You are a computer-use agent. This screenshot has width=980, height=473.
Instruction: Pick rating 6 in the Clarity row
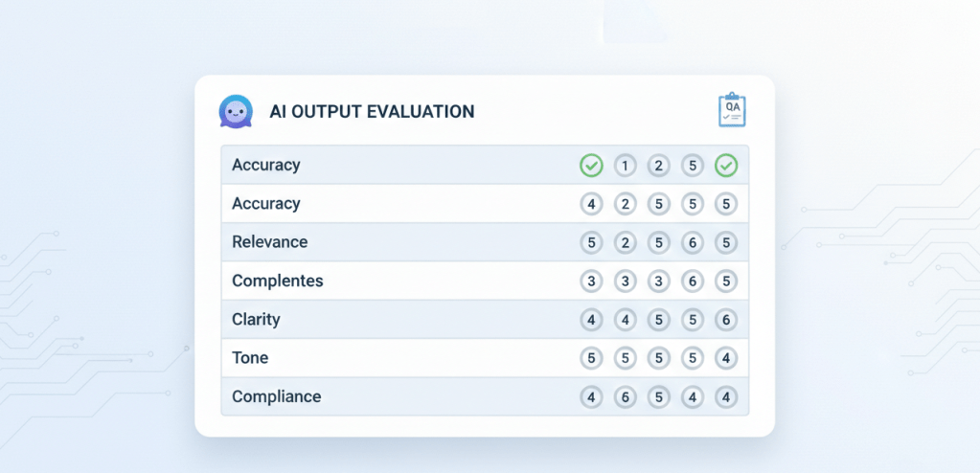[x=726, y=320]
